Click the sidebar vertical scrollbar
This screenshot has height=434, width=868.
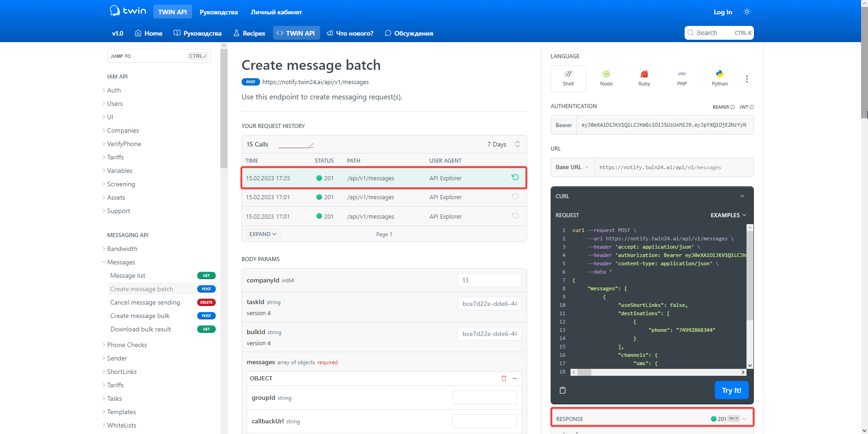click(x=224, y=238)
